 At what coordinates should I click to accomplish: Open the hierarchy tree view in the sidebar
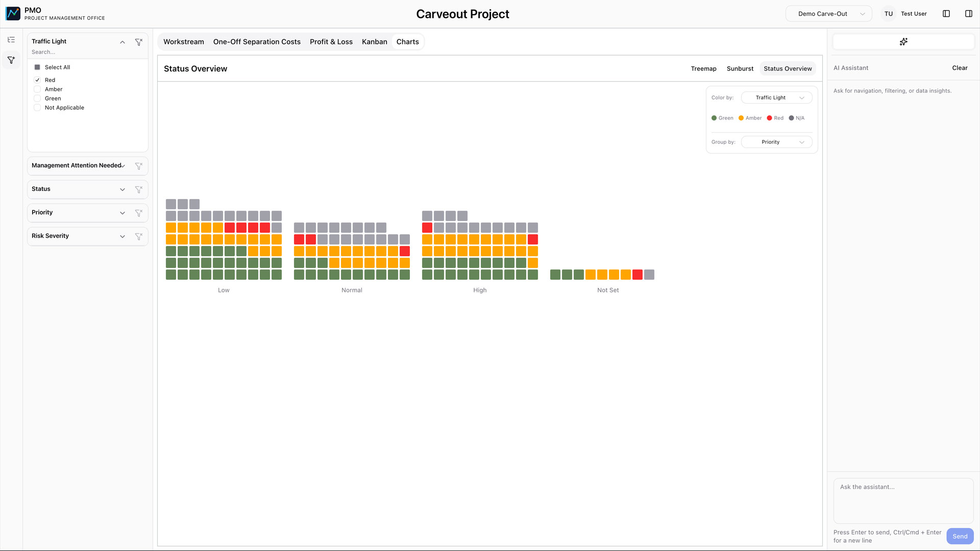(11, 39)
